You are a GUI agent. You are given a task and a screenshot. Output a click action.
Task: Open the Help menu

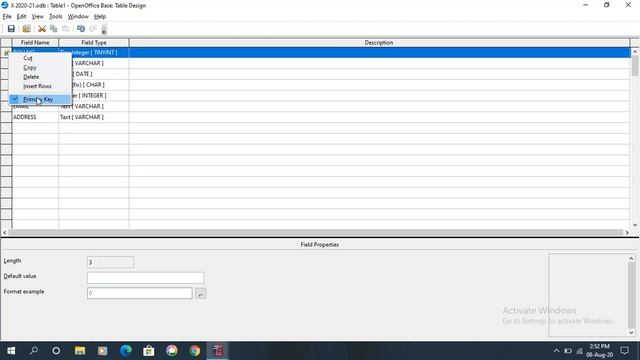(100, 16)
